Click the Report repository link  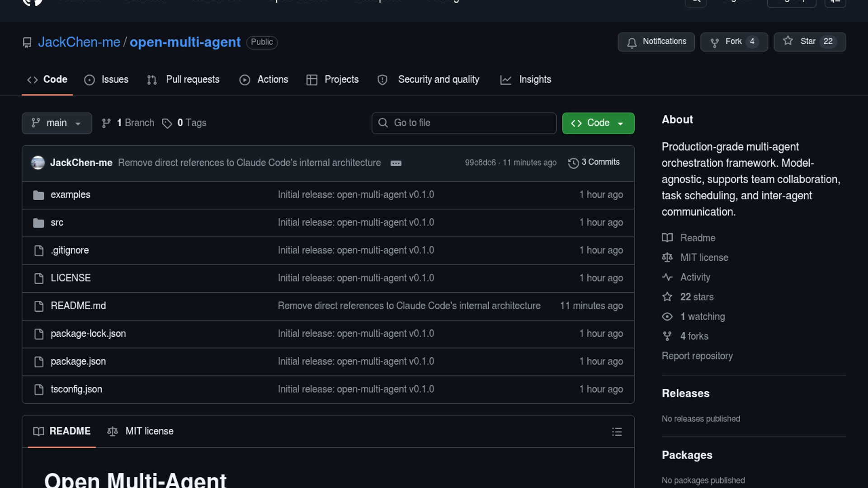[x=697, y=356]
